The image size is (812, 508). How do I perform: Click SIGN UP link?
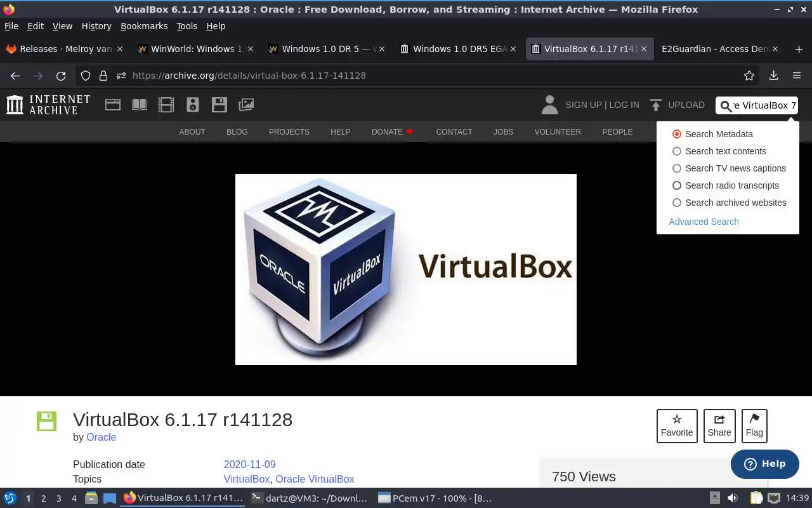(584, 105)
